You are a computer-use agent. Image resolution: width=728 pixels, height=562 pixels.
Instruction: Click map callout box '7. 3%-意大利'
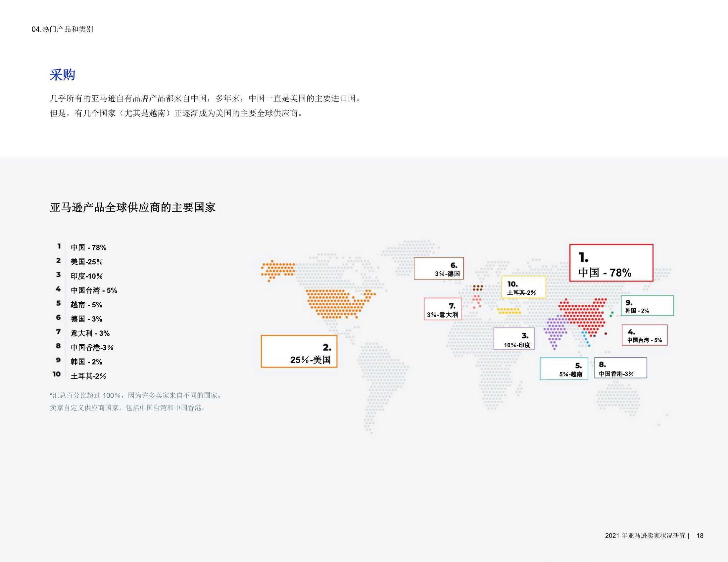click(x=443, y=309)
